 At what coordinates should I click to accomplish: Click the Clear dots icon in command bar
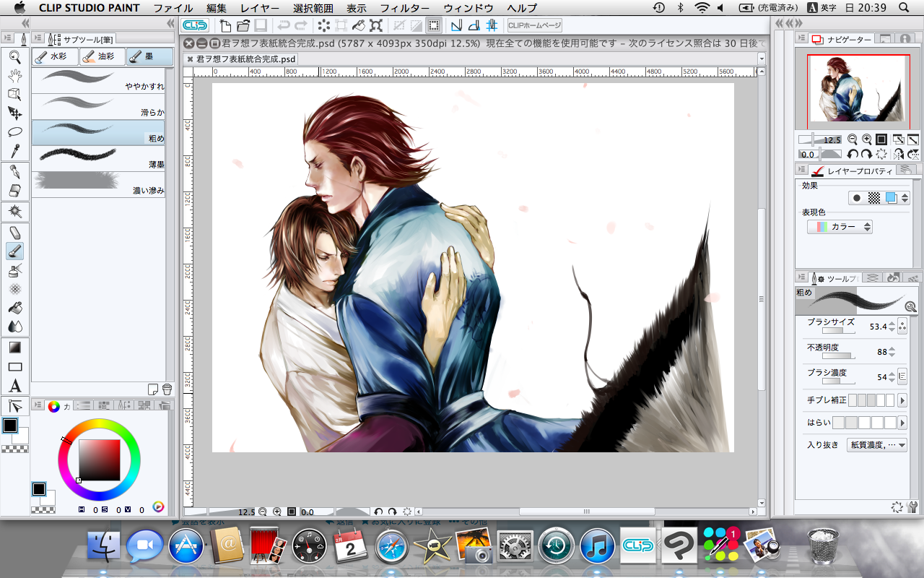(323, 26)
